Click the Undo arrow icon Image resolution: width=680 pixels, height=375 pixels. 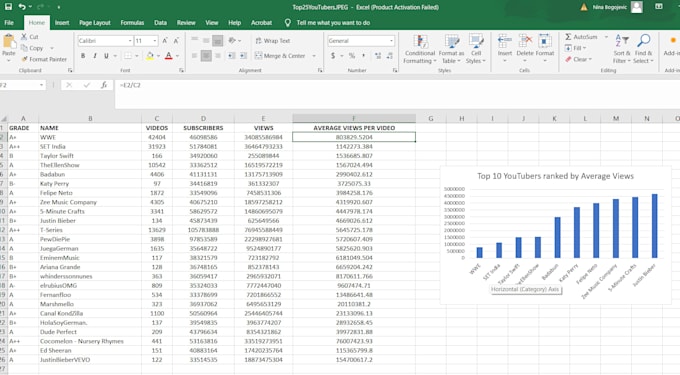click(22, 7)
